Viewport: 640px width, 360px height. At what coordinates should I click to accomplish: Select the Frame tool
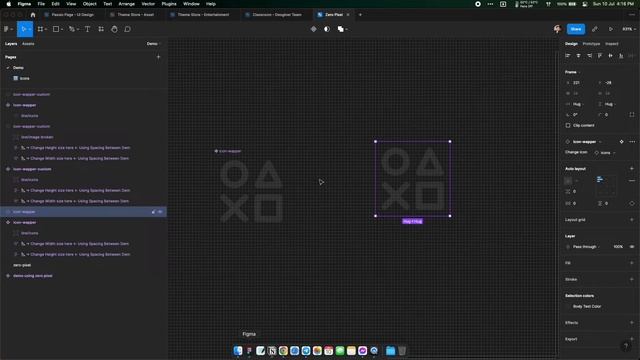(40, 29)
